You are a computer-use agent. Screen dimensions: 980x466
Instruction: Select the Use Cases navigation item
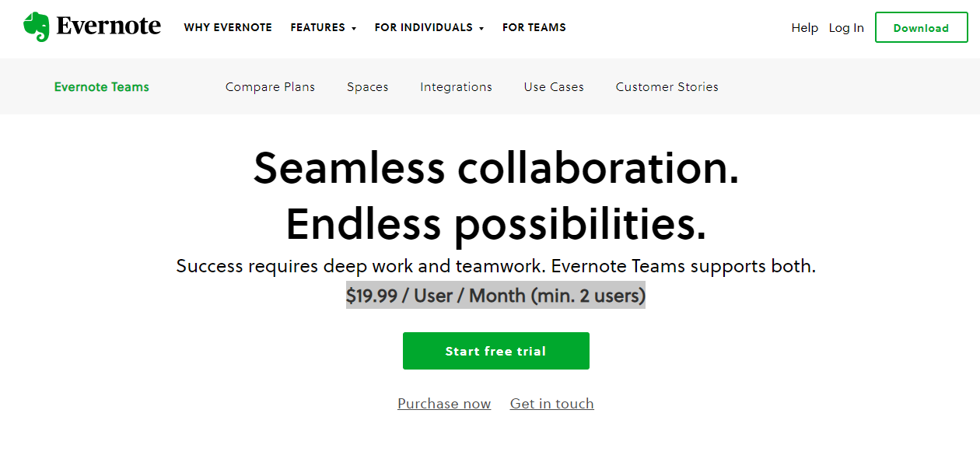[553, 86]
